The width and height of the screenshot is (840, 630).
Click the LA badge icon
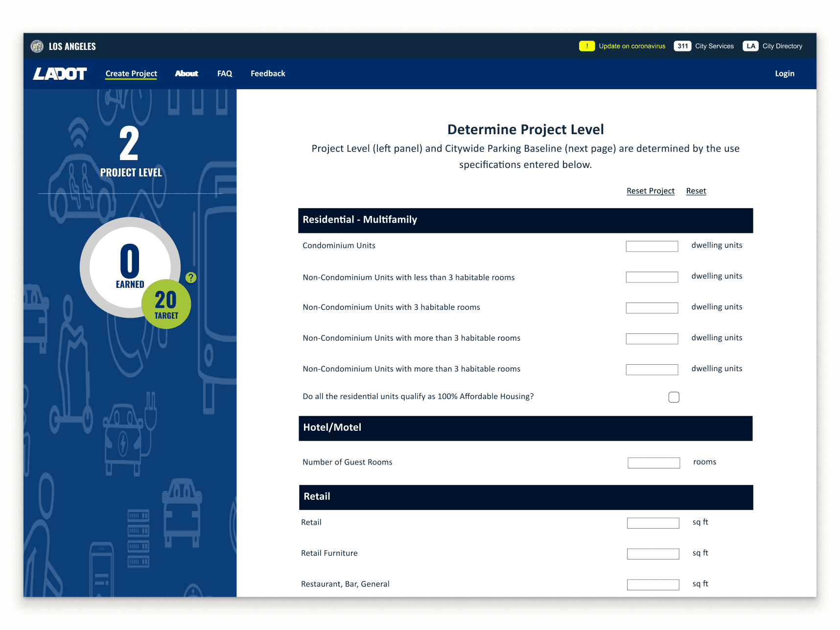(x=750, y=46)
